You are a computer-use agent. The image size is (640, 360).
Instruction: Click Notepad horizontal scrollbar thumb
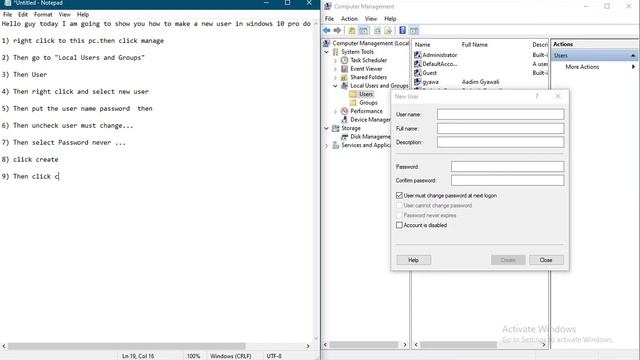(x=127, y=346)
